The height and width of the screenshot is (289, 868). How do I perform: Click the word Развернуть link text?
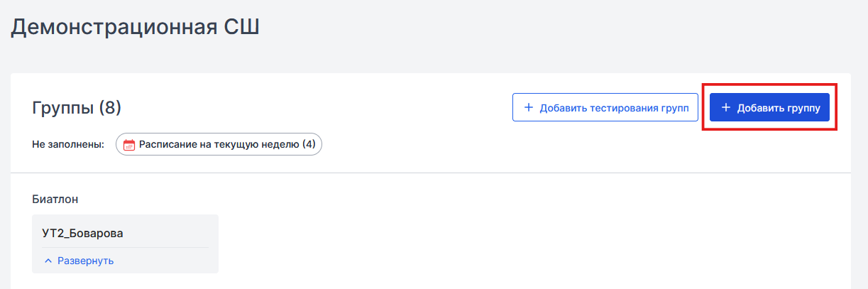(85, 261)
